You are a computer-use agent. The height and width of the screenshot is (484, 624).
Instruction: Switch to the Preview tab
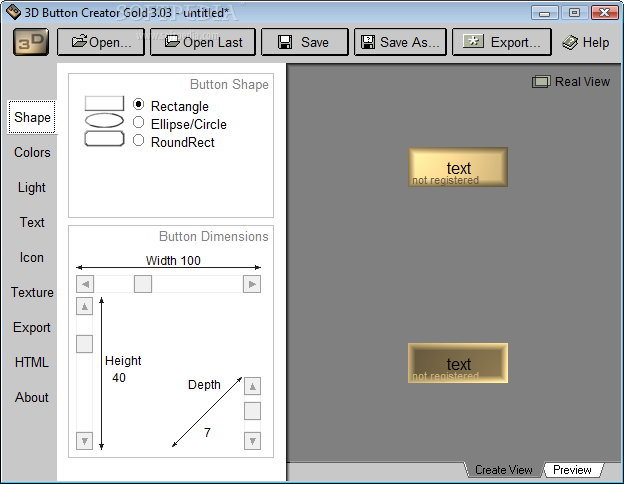tap(572, 470)
